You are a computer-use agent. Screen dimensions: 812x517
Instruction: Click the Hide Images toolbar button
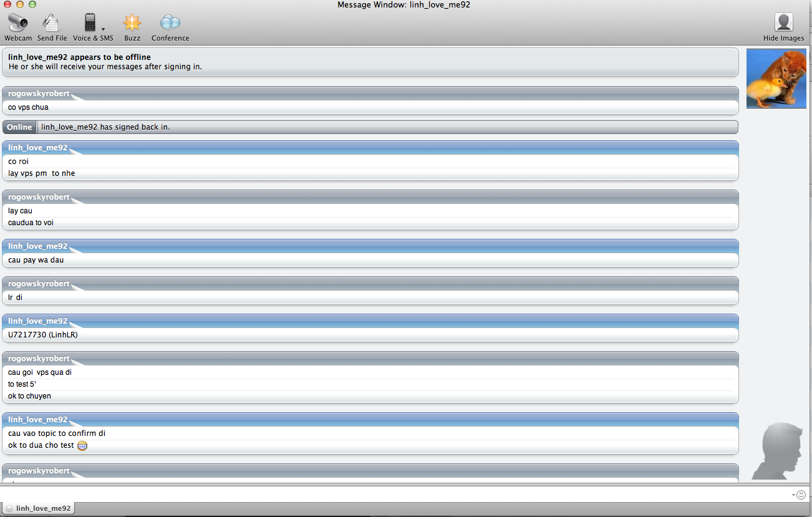(x=783, y=28)
